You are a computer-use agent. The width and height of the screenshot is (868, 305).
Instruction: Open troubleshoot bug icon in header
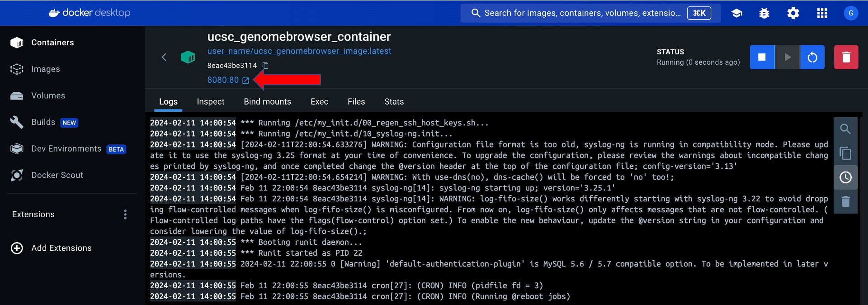click(764, 13)
